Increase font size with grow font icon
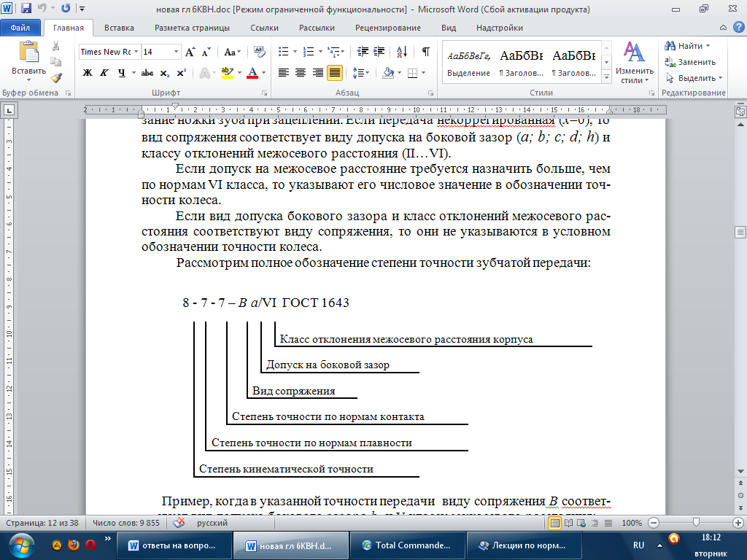 pos(190,52)
